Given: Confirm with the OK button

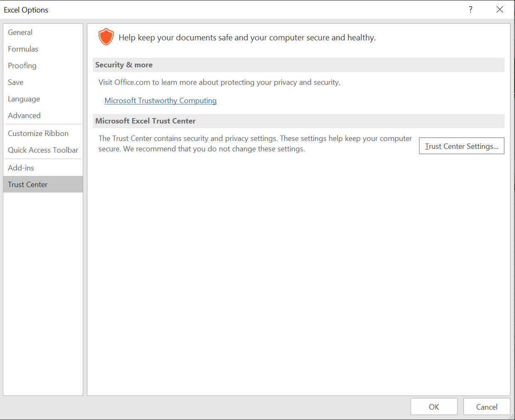Looking at the screenshot, I should point(434,407).
